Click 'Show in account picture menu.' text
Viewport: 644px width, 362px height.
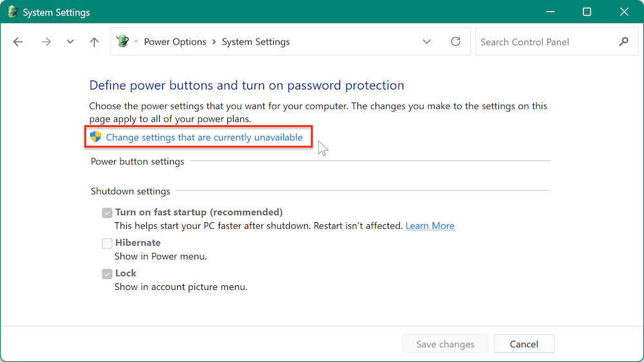tap(181, 287)
